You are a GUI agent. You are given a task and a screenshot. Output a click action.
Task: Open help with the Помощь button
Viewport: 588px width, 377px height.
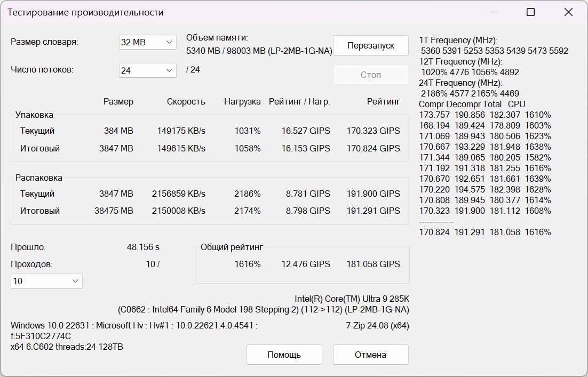284,355
